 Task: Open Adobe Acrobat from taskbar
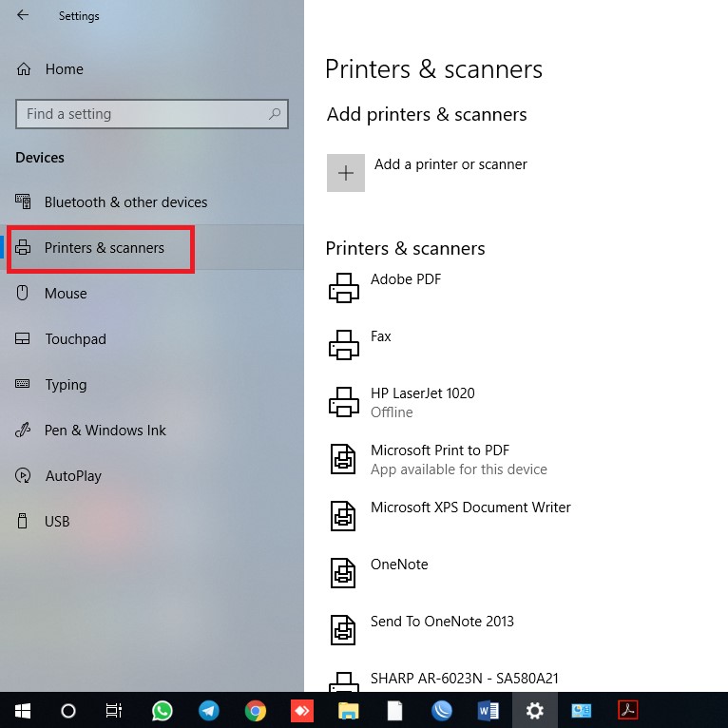[x=627, y=710]
